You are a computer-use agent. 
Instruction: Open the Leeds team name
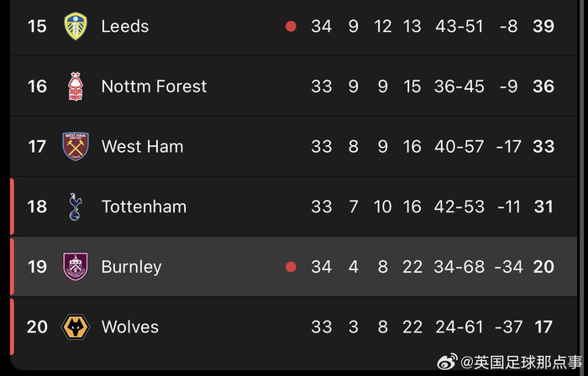(x=125, y=26)
